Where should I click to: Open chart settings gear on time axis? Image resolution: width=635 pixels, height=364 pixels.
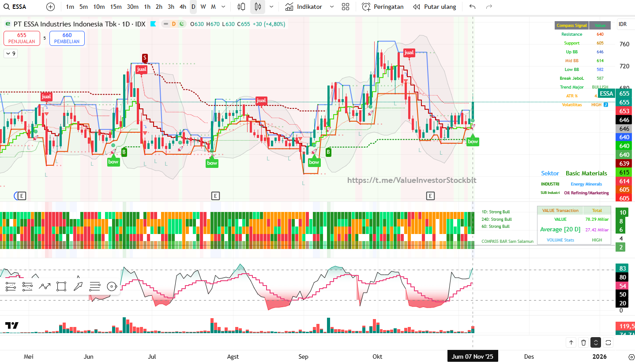click(x=631, y=357)
